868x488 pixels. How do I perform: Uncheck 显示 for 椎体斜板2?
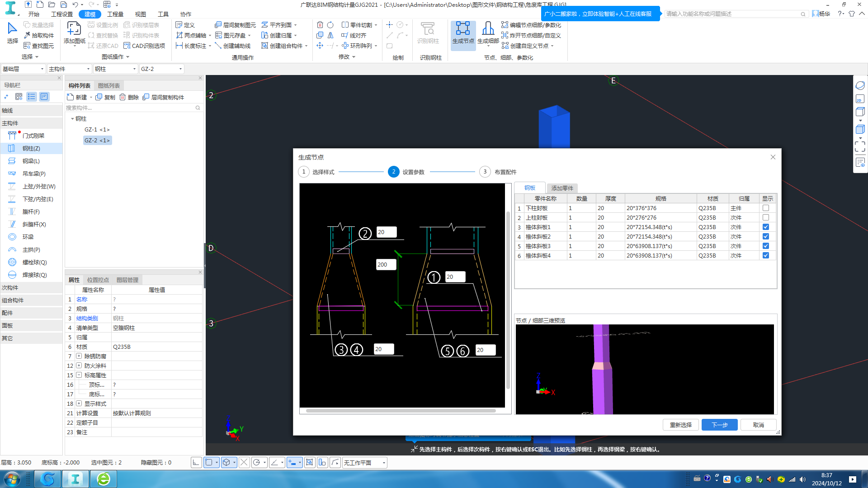tap(766, 236)
